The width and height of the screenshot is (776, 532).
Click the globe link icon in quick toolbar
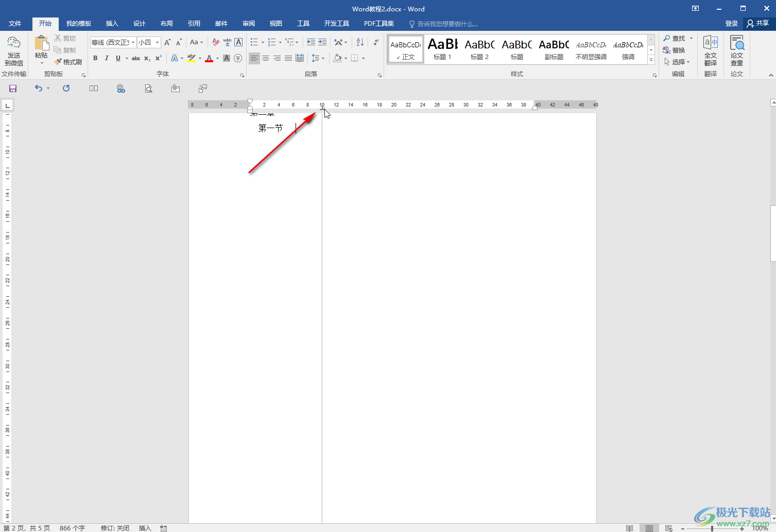coord(121,88)
